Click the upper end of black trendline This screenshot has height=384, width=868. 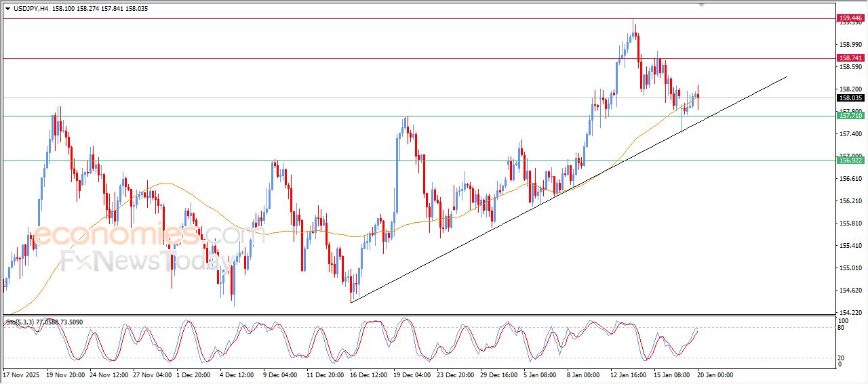click(x=786, y=77)
